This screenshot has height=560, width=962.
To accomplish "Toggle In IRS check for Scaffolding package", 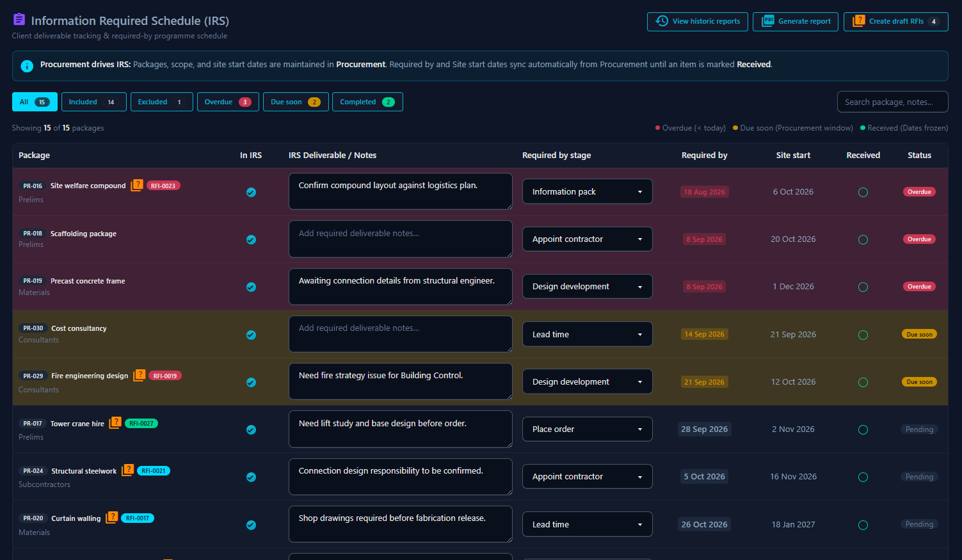I will click(x=251, y=239).
